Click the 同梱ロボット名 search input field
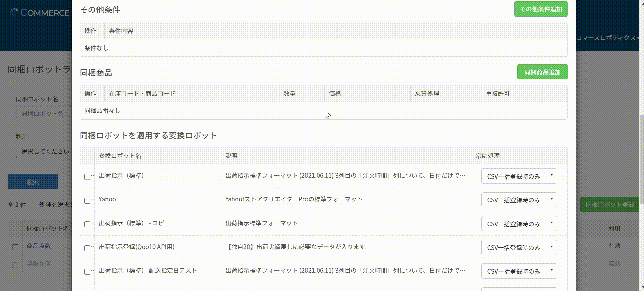644x291 pixels. coord(44,114)
